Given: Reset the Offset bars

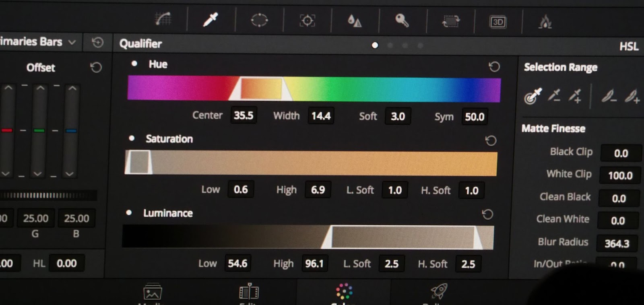Looking at the screenshot, I should pyautogui.click(x=96, y=67).
